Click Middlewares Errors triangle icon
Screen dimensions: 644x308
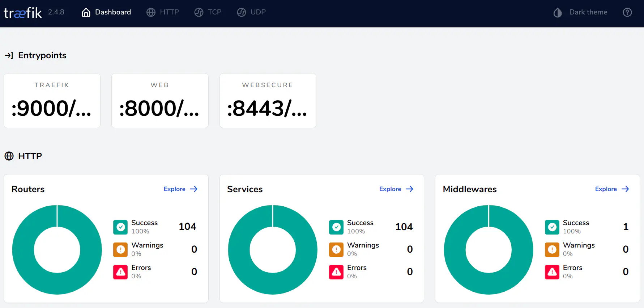(552, 272)
